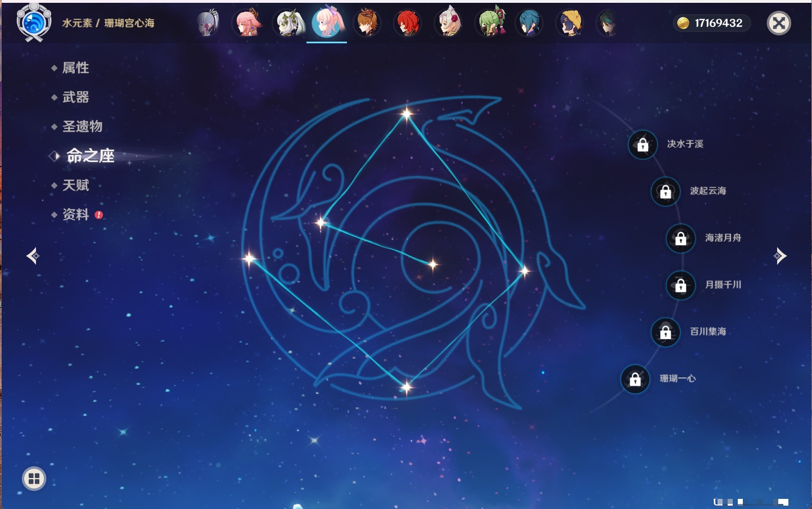Screen dimensions: 812x509
Task: Switch to the 武器 weapon tab
Action: pos(75,97)
